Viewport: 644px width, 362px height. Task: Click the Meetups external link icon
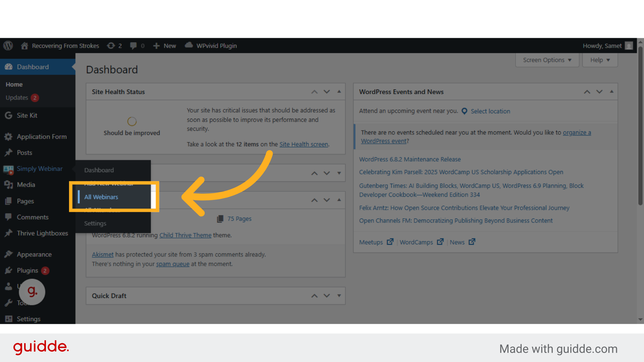390,242
